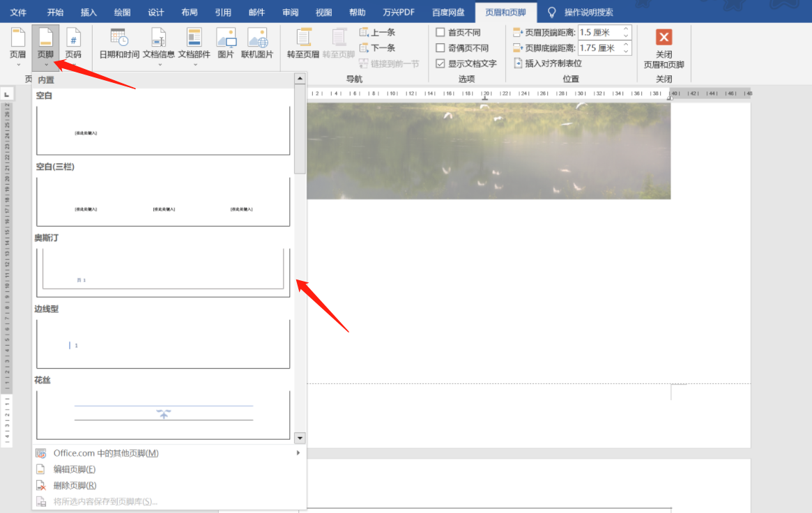Switch to the 视图 tab

(323, 12)
